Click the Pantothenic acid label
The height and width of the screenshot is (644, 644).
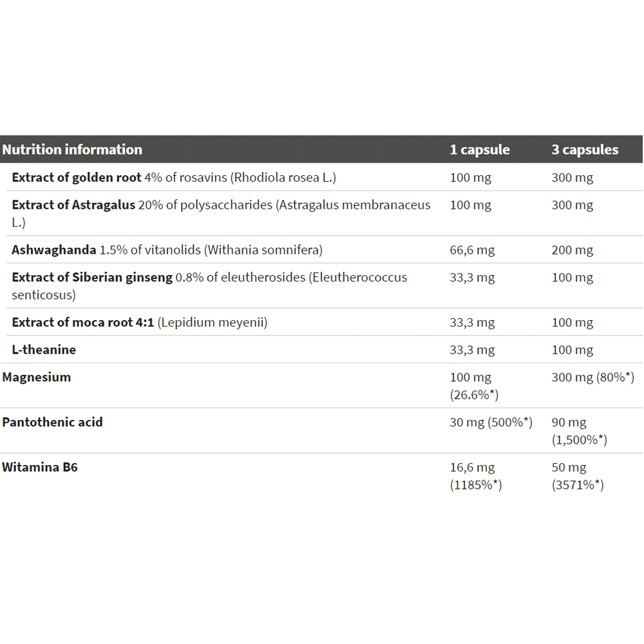(x=53, y=422)
